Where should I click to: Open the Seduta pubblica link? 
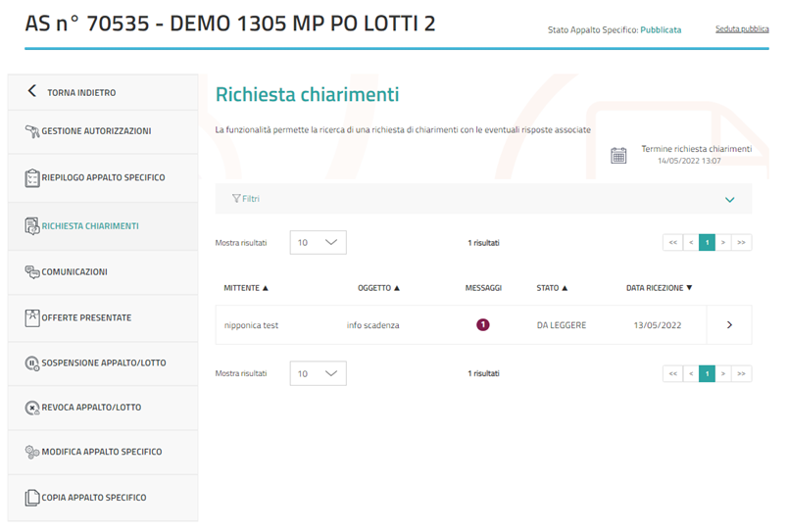tap(741, 29)
